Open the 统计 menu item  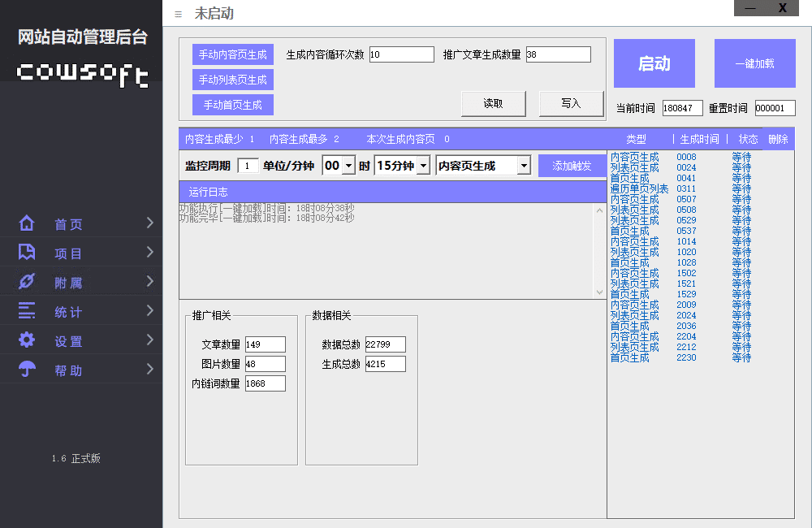(x=68, y=312)
